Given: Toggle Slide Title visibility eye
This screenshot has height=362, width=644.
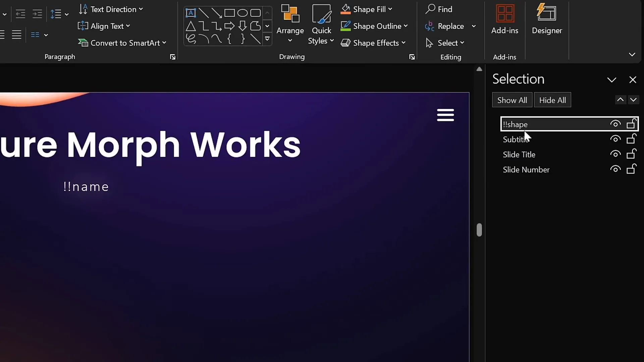Looking at the screenshot, I should click(615, 154).
